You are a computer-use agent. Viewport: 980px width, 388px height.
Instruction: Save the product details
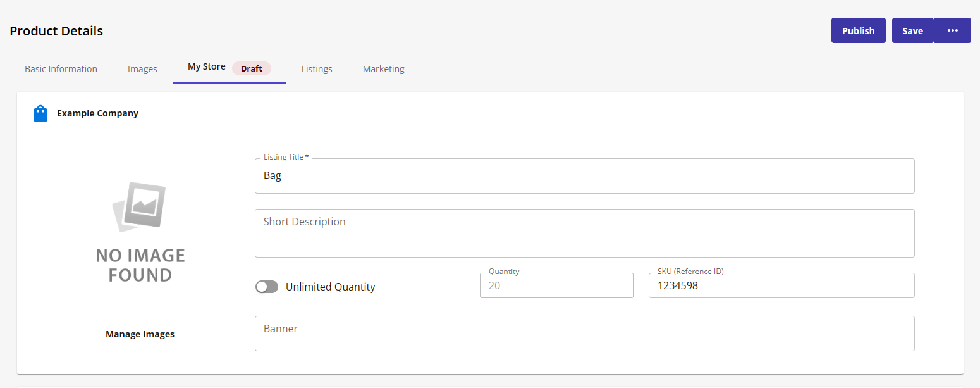pos(912,30)
